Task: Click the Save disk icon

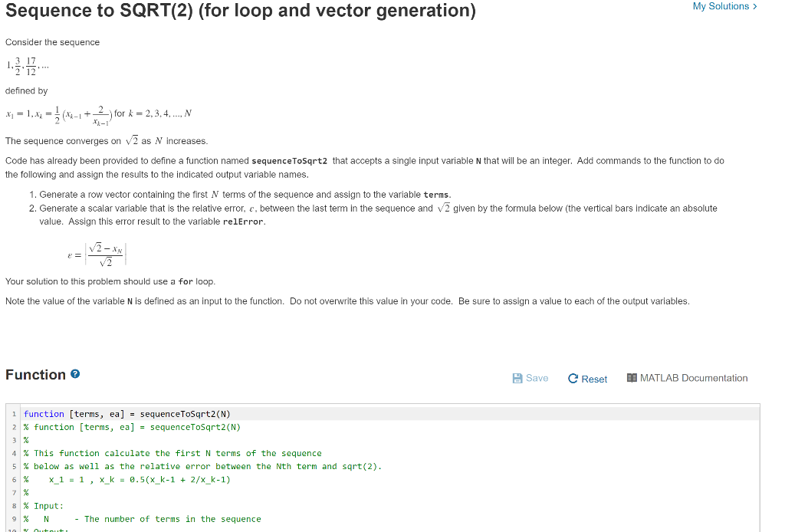Action: pyautogui.click(x=517, y=378)
